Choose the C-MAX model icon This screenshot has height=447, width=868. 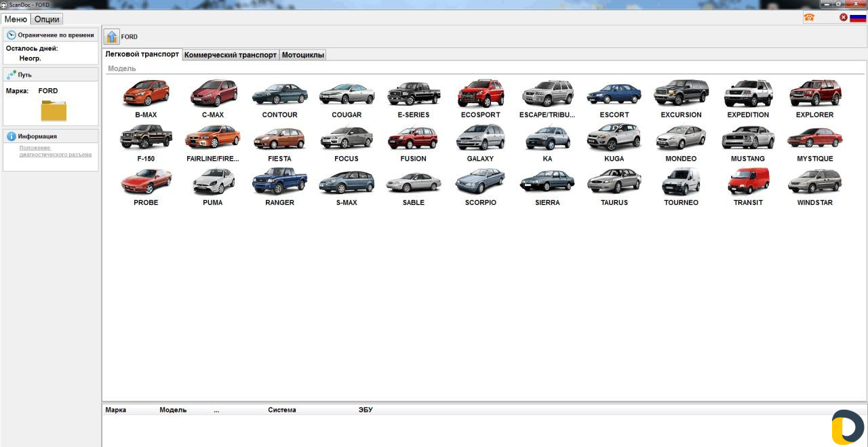click(213, 94)
